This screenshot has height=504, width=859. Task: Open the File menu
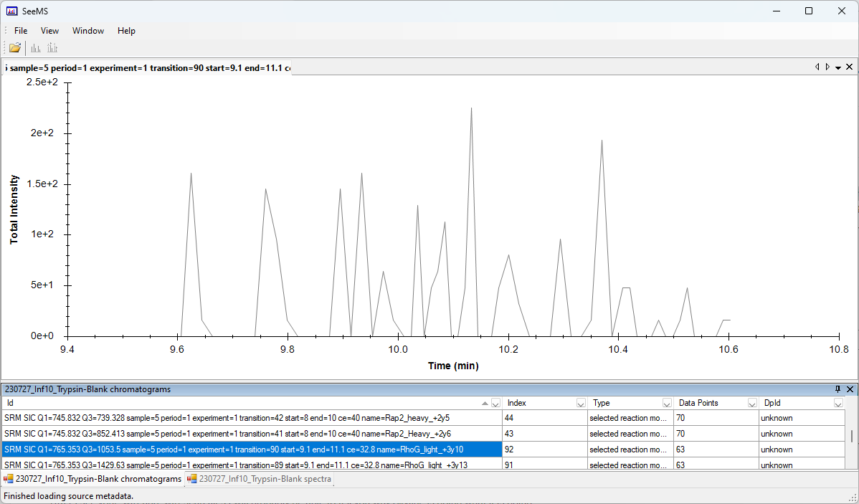21,31
